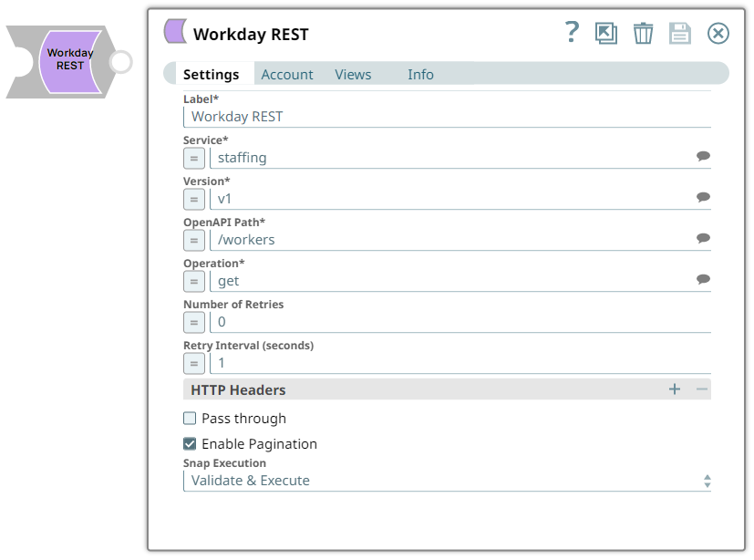
Task: Open the suggestion bubble for the OpenAPI Path field
Action: coord(703,238)
